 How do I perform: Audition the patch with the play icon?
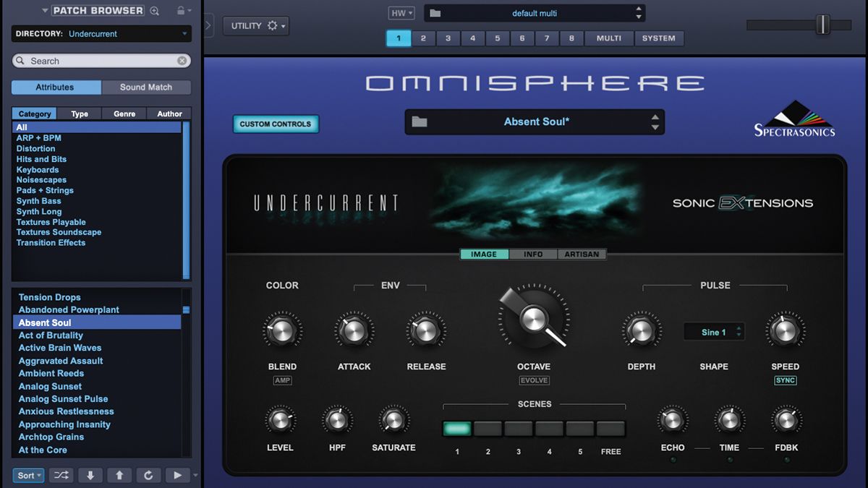[176, 475]
